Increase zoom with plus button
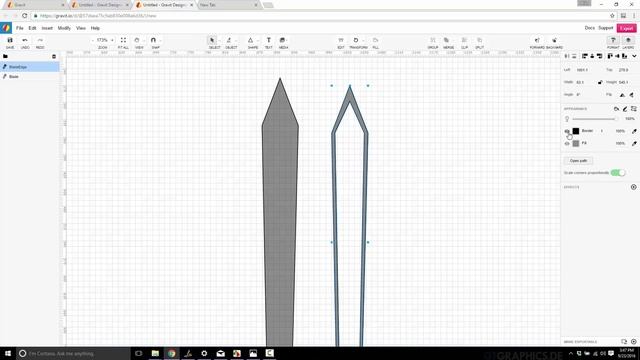The image size is (640, 360). [112, 40]
